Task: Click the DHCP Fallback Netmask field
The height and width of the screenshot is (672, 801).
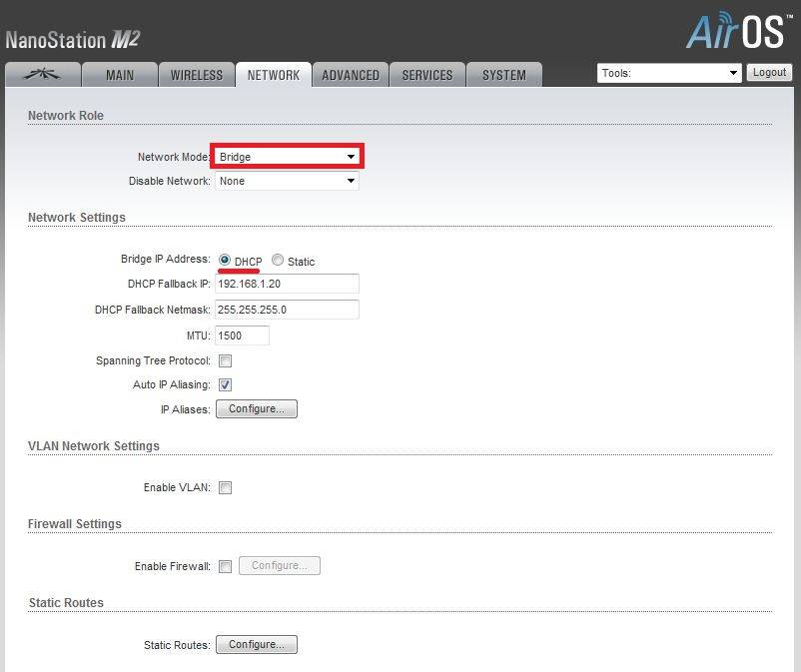Action: [x=287, y=310]
